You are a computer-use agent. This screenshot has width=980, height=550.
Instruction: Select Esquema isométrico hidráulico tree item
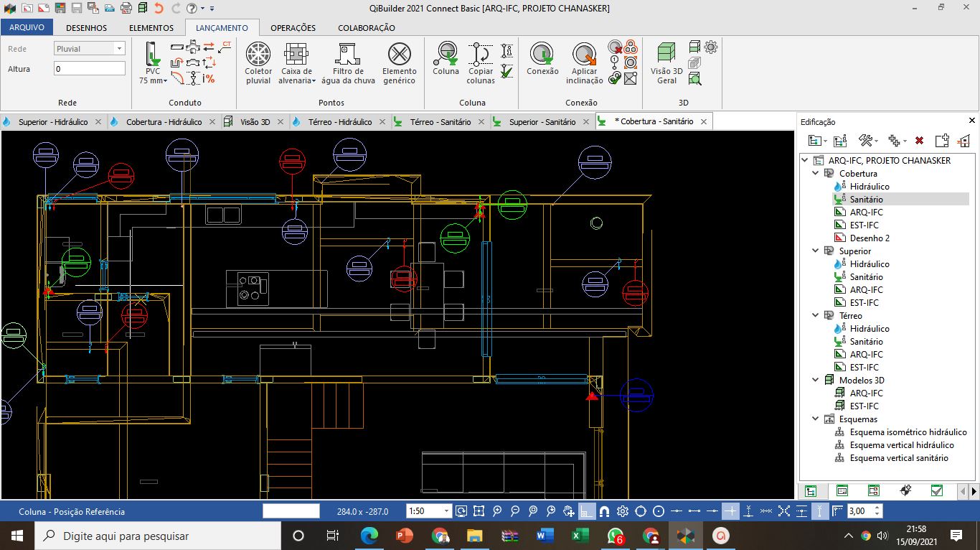pos(908,432)
